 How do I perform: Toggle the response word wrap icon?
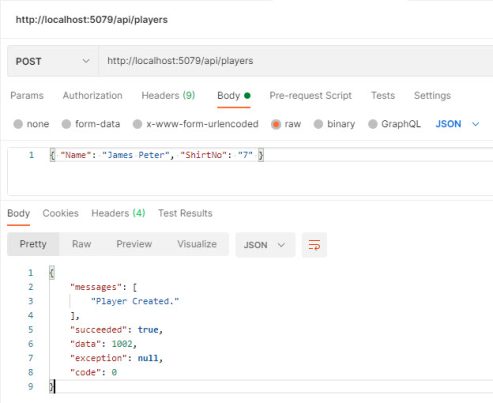coord(314,245)
